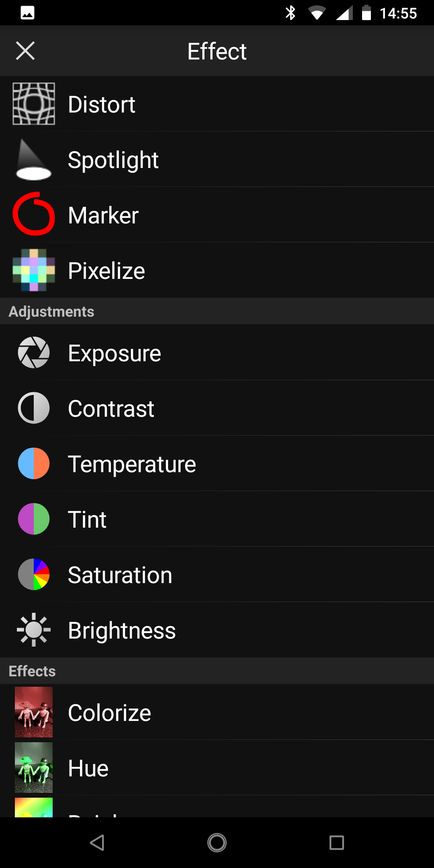
Task: Choose the Temperature adjustment label
Action: [x=132, y=464]
